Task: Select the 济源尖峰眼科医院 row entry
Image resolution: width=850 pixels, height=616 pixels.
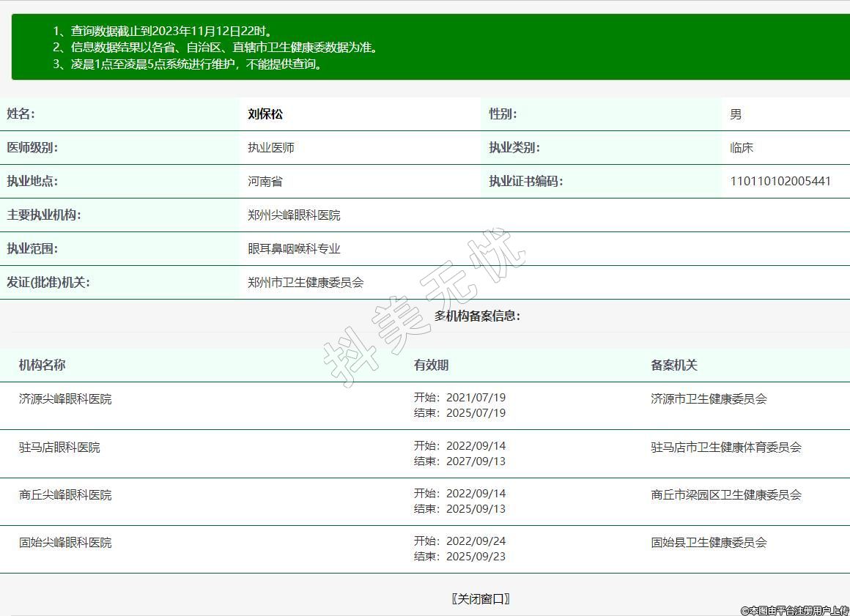Action: pos(65,399)
